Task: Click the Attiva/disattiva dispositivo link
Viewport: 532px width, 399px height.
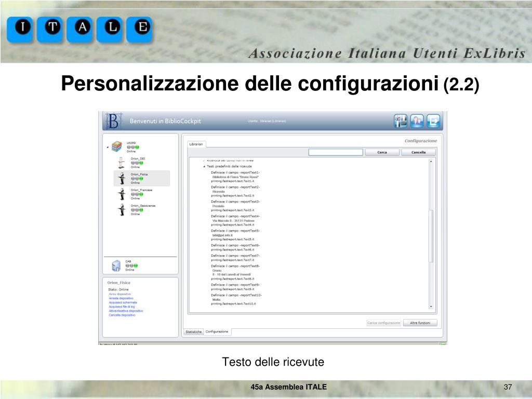Action: [126, 311]
